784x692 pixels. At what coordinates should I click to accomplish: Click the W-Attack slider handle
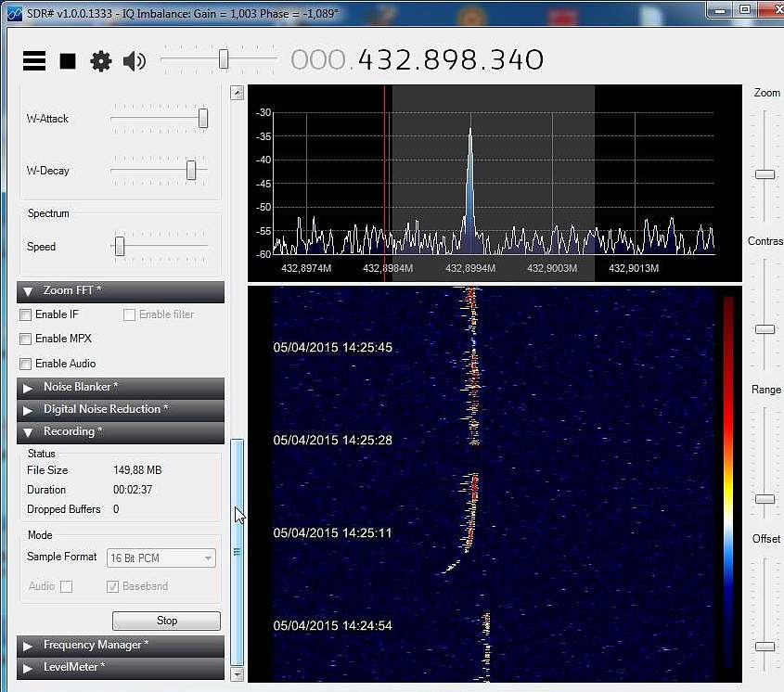(x=202, y=119)
